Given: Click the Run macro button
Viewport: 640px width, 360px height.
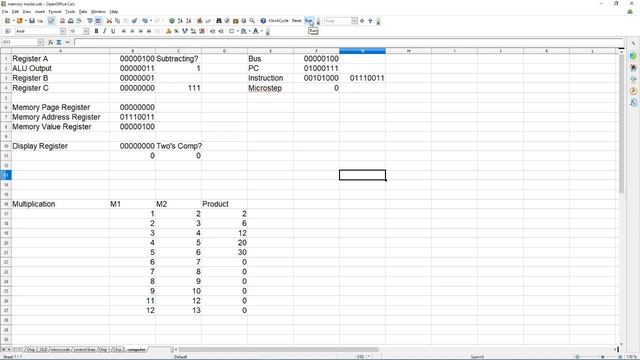Looking at the screenshot, I should tap(309, 21).
